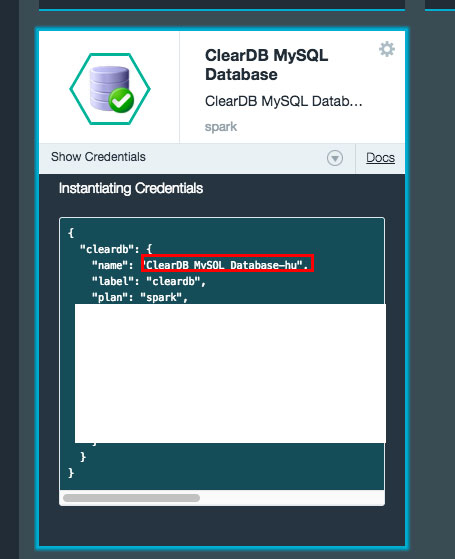Click the "plan": "spark" JSON line
The height and width of the screenshot is (559, 455).
[140, 297]
